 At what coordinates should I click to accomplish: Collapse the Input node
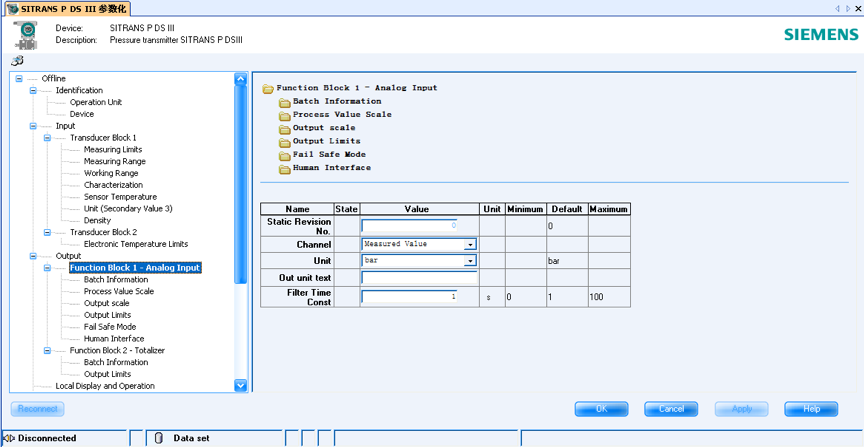33,126
